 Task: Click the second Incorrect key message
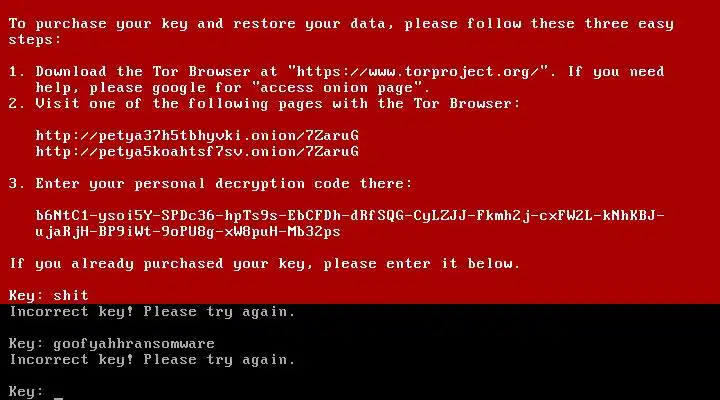152,360
